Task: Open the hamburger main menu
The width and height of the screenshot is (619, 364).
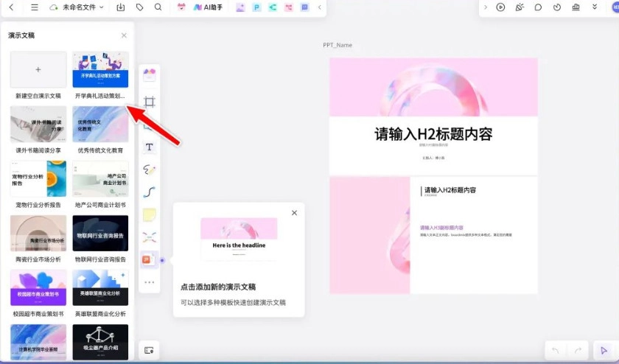Action: click(x=35, y=7)
